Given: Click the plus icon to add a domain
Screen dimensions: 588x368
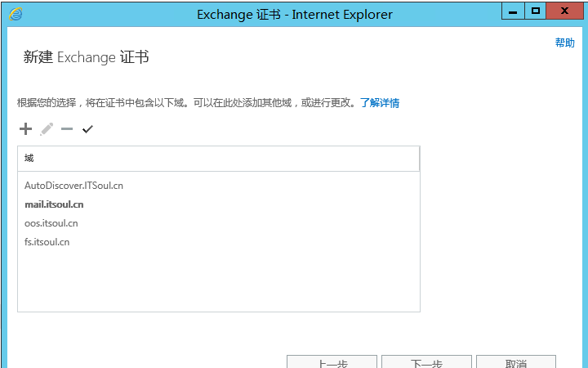Looking at the screenshot, I should pos(25,129).
